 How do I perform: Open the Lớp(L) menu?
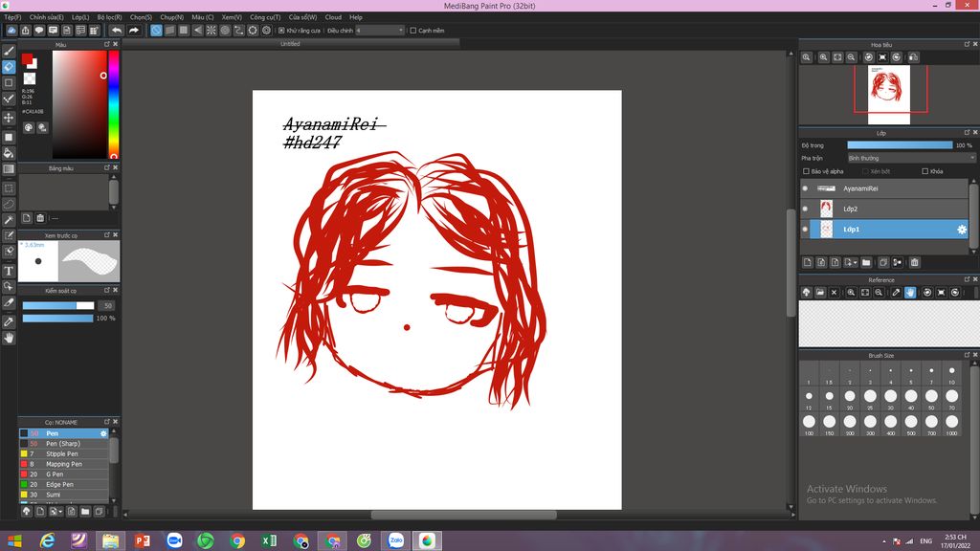pyautogui.click(x=80, y=17)
